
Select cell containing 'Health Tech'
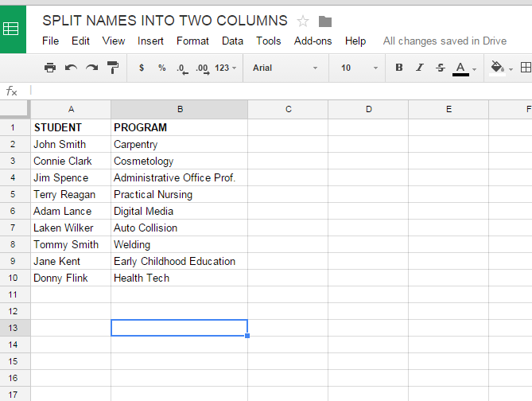pyautogui.click(x=180, y=278)
